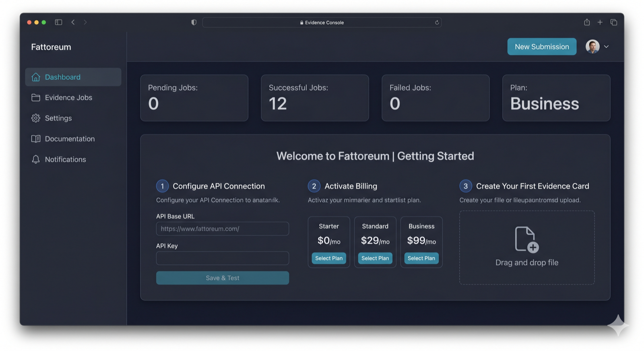
Task: Click the Drag and drop file area
Action: tap(527, 248)
